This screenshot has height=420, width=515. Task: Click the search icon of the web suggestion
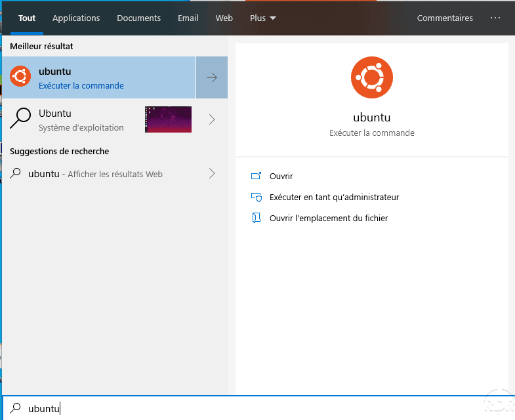16,173
